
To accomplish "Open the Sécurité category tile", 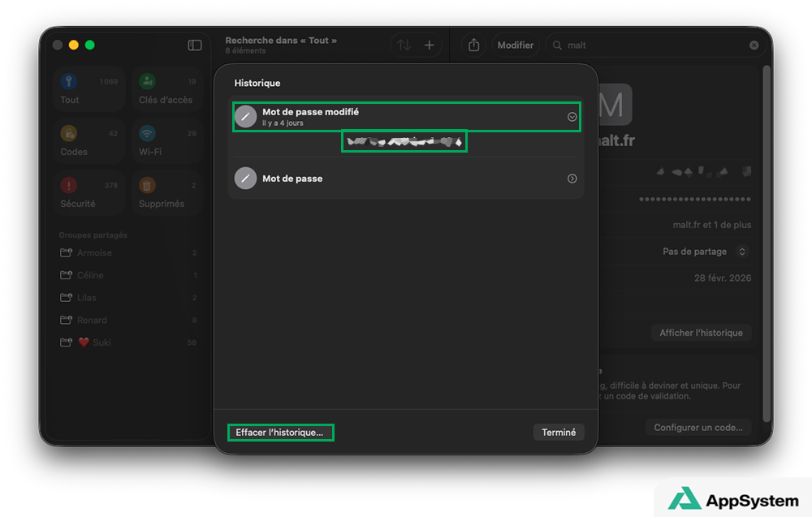I will [89, 193].
